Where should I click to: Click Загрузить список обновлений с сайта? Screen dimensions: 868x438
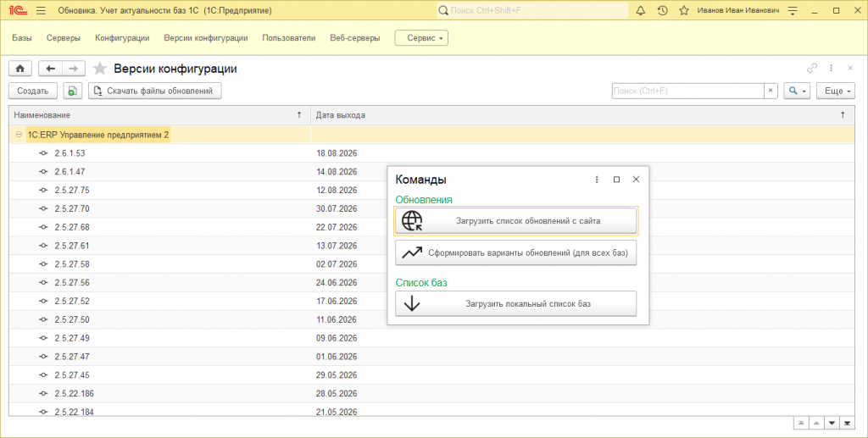(516, 220)
